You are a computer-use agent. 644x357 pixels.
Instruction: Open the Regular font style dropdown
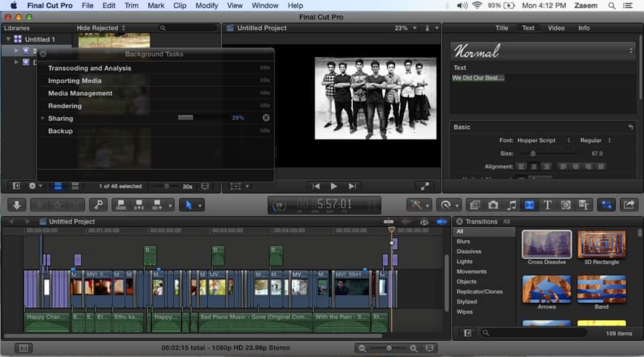[x=596, y=140]
